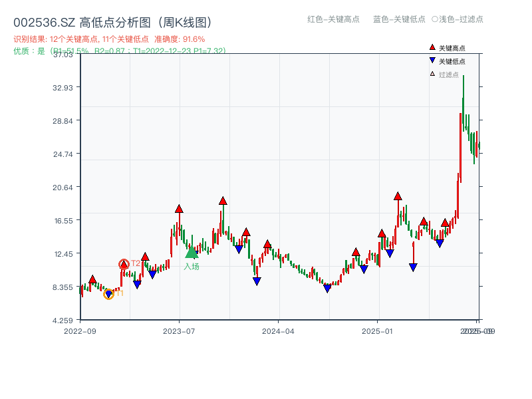Click the 28.84 y-axis label
532x399 pixels.
[63, 121]
